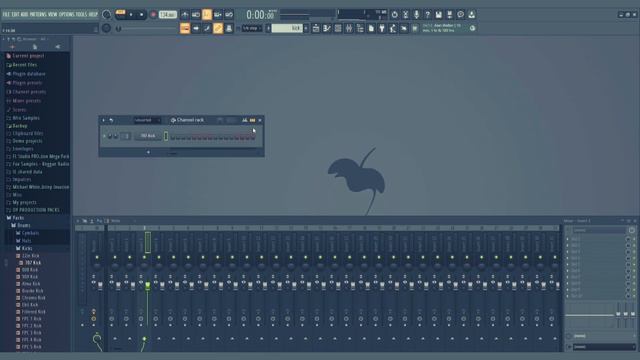The image size is (640, 360).
Task: Click the transport Play button
Action: [x=131, y=15]
